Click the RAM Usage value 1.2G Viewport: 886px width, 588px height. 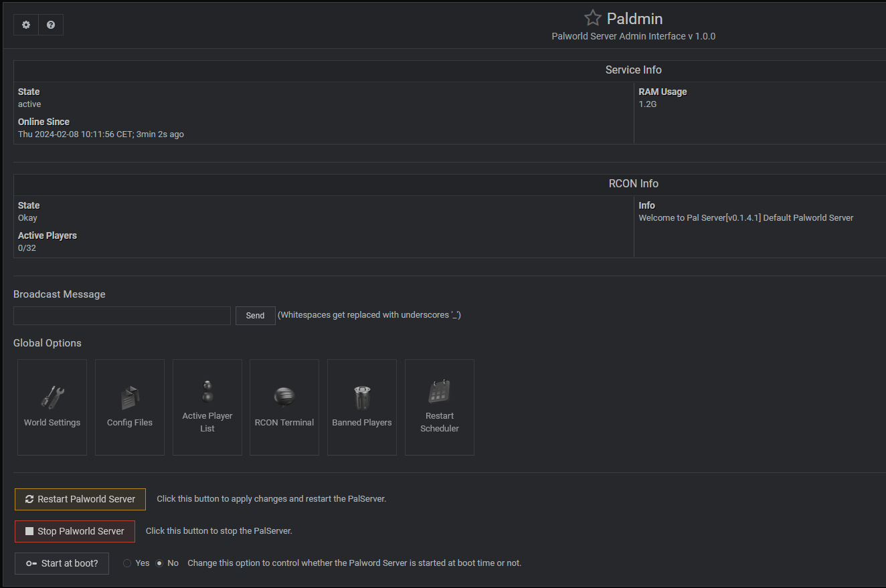pyautogui.click(x=648, y=104)
